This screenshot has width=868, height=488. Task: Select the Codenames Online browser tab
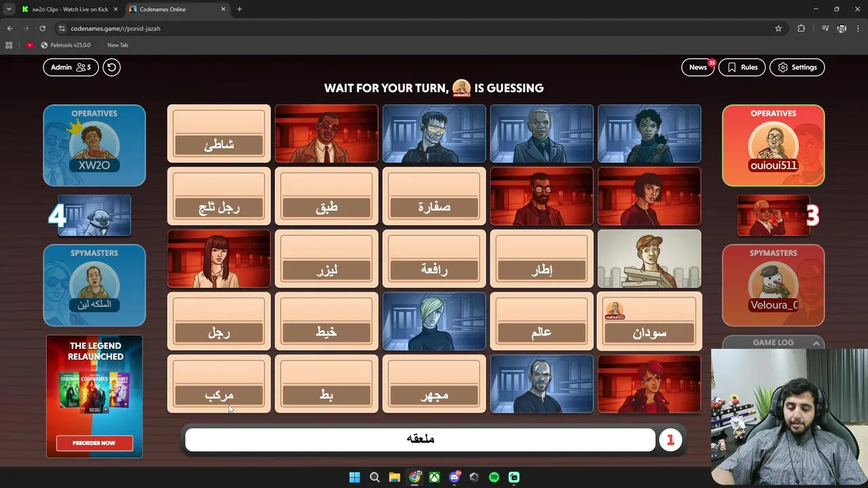[176, 9]
